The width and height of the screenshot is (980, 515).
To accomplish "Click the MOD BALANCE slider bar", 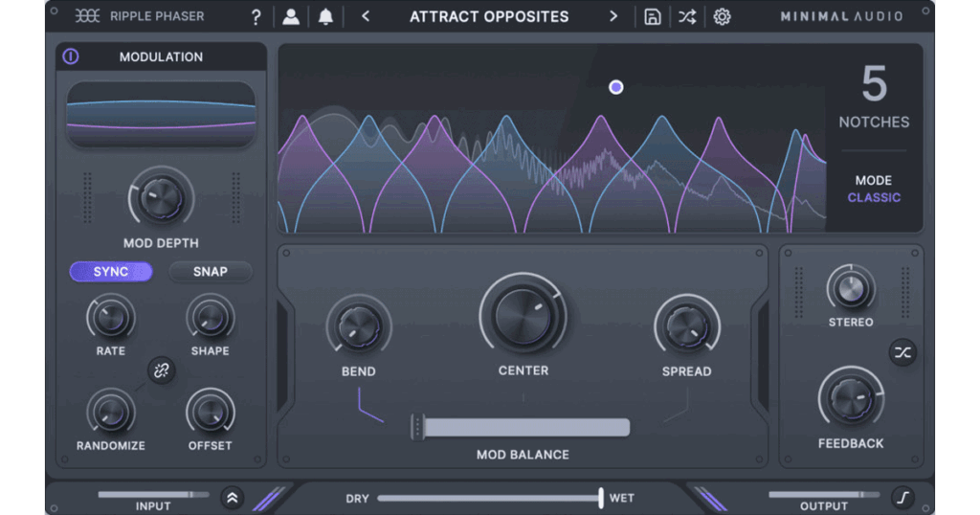I will tap(521, 428).
